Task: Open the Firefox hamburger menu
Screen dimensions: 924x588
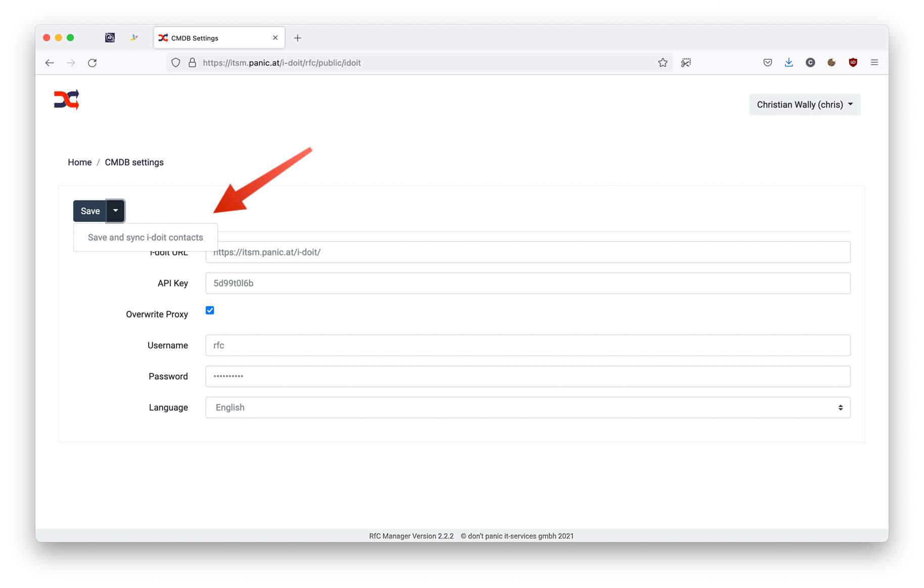Action: tap(874, 63)
